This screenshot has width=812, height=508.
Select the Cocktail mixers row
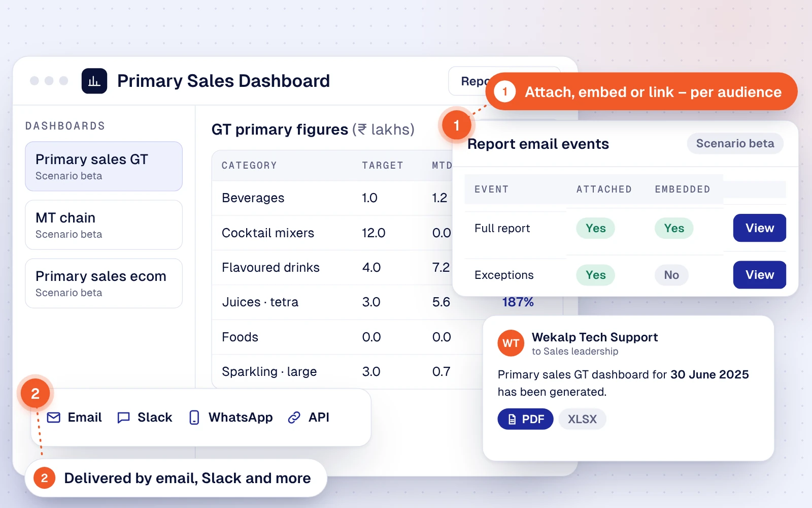point(332,233)
